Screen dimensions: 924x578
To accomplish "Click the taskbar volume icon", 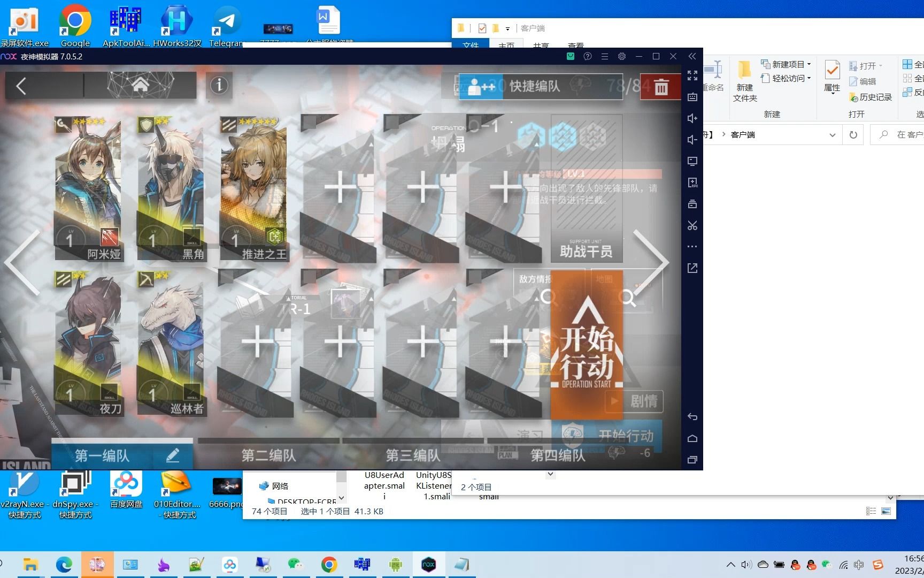I will pos(746,565).
